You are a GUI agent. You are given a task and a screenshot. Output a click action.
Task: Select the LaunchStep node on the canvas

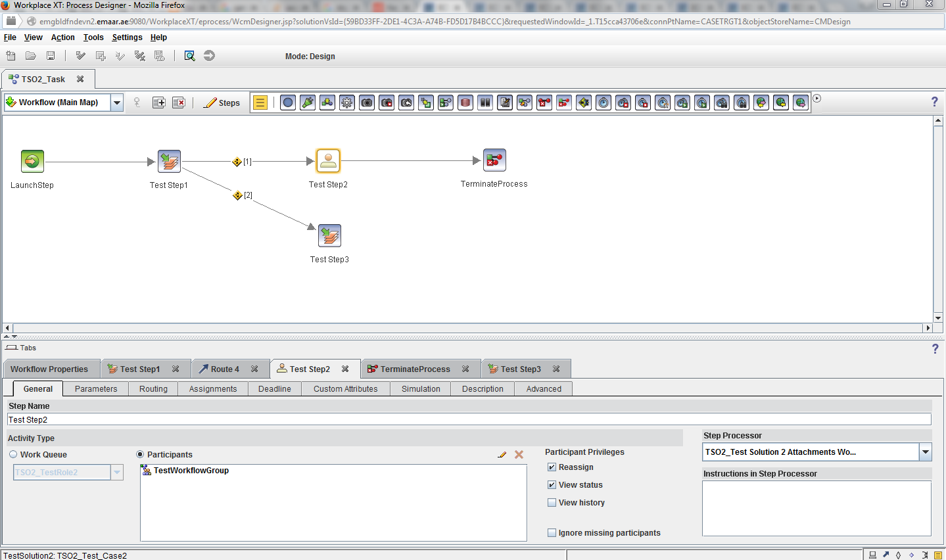[32, 160]
